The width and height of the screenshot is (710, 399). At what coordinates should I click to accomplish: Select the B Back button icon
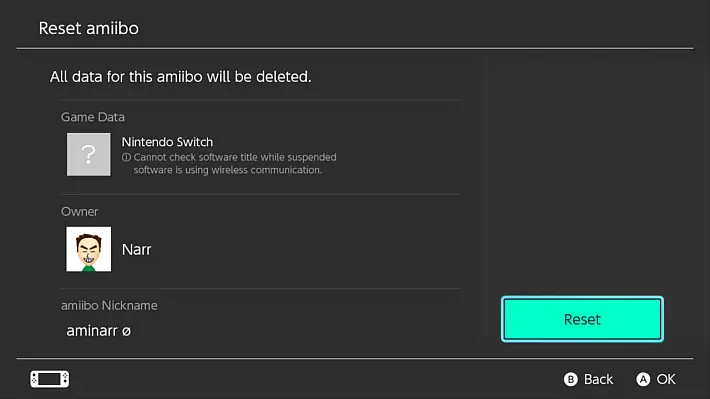click(x=571, y=379)
